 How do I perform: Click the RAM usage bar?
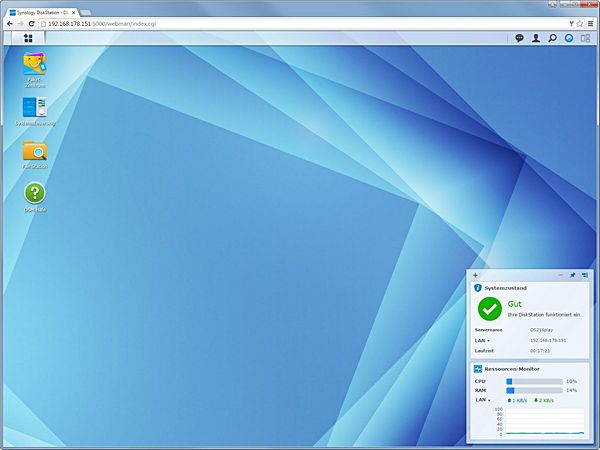tap(534, 391)
